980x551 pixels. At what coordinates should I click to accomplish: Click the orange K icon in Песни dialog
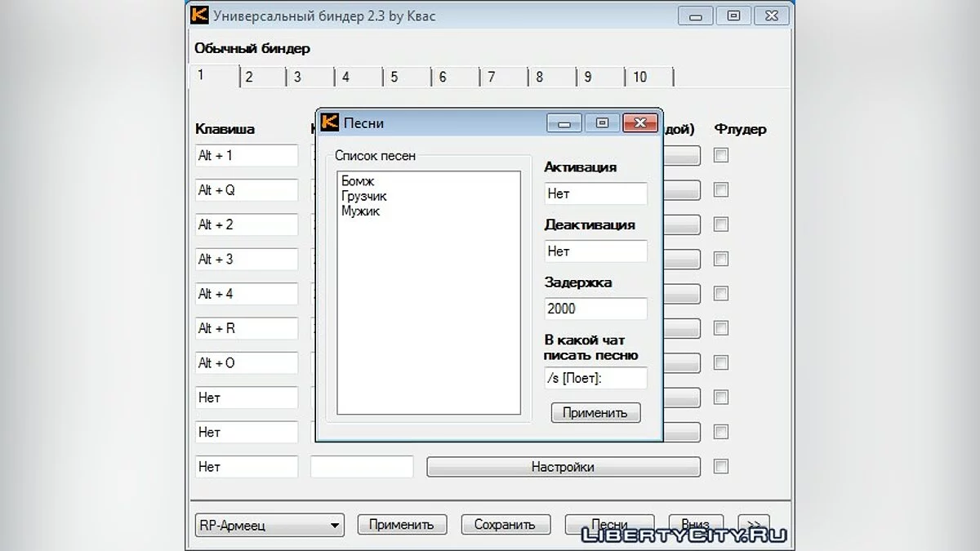pyautogui.click(x=330, y=122)
